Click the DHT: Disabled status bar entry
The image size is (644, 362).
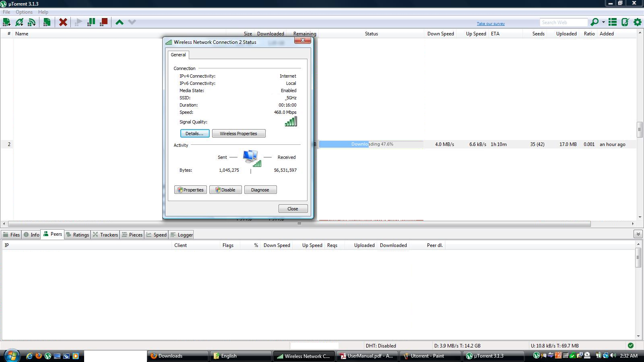[381, 346]
